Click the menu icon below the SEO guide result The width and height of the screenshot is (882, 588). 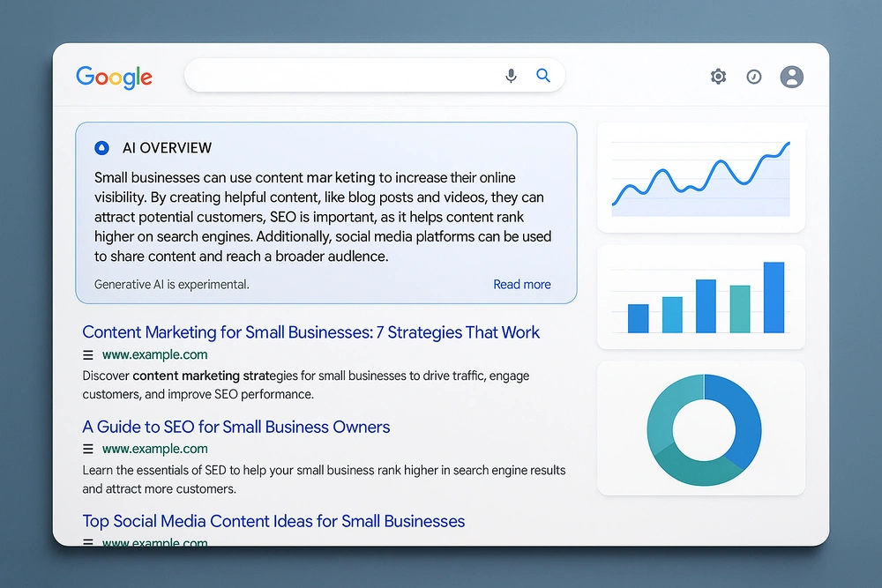(x=87, y=449)
